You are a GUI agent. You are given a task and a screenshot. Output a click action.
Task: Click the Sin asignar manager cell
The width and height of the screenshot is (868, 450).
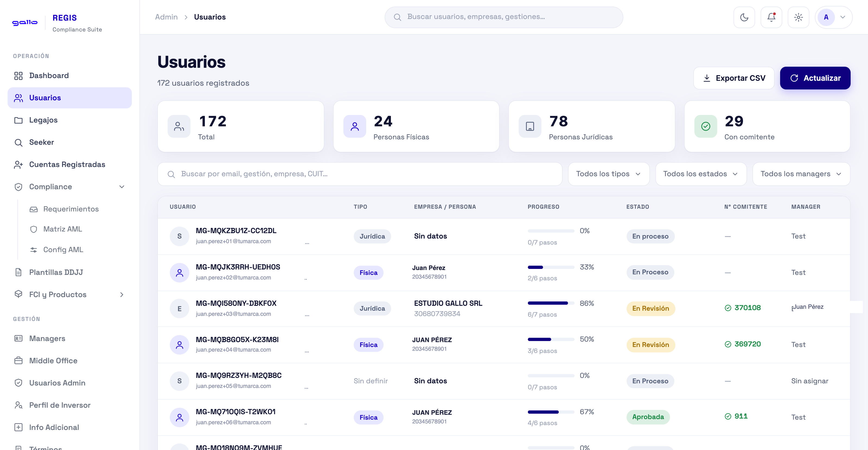pos(809,381)
